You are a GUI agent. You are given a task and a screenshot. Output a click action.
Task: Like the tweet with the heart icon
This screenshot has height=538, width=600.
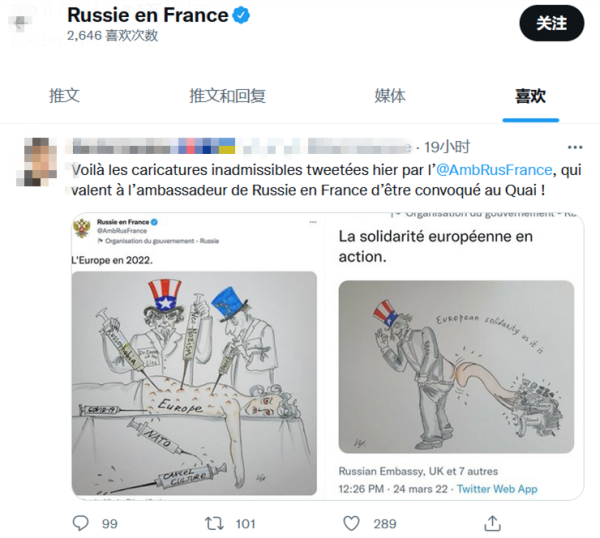(x=351, y=522)
